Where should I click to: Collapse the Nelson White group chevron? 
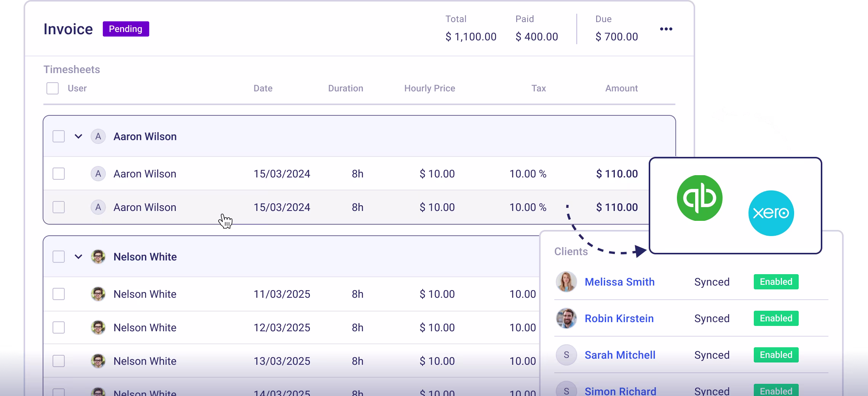78,257
